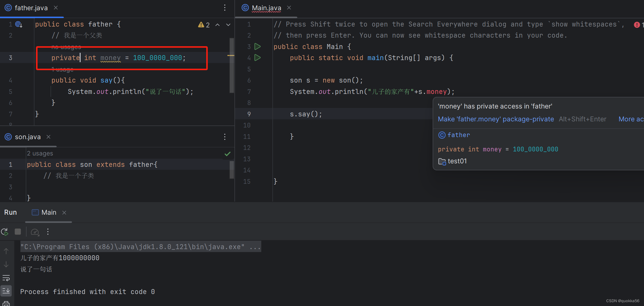The width and height of the screenshot is (644, 306).
Task: Click the profiler run icon in Run toolbar
Action: click(35, 232)
